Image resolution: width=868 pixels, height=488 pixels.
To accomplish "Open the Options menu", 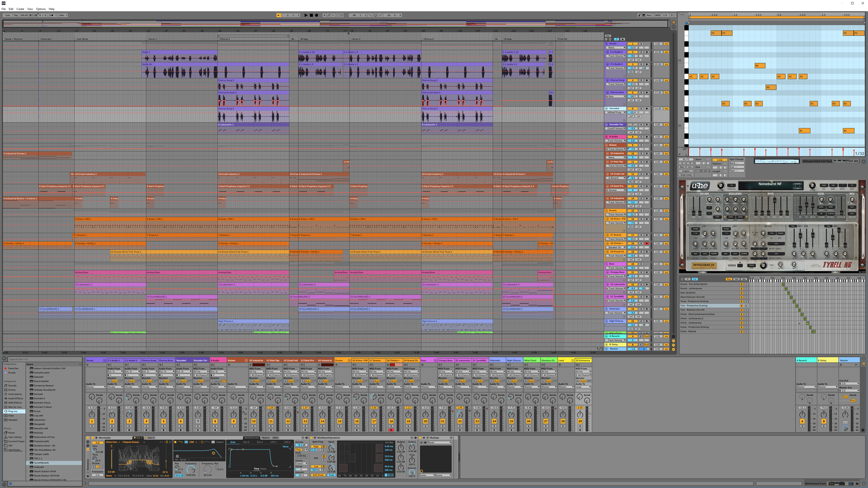I will (41, 9).
